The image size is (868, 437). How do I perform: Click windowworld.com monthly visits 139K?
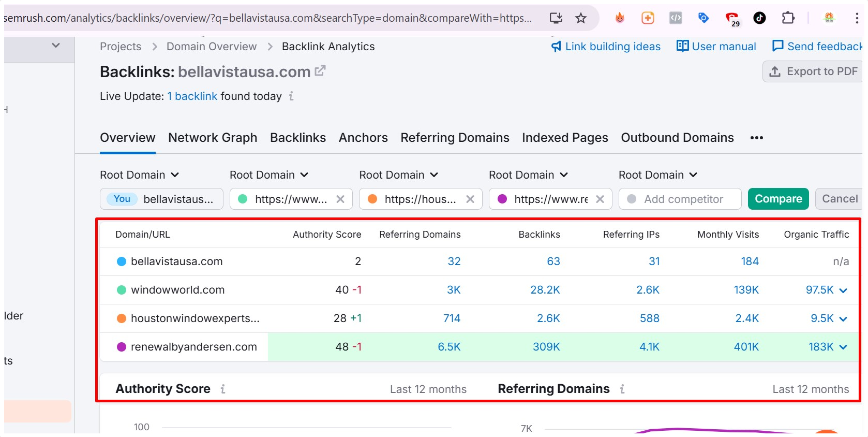click(x=746, y=290)
